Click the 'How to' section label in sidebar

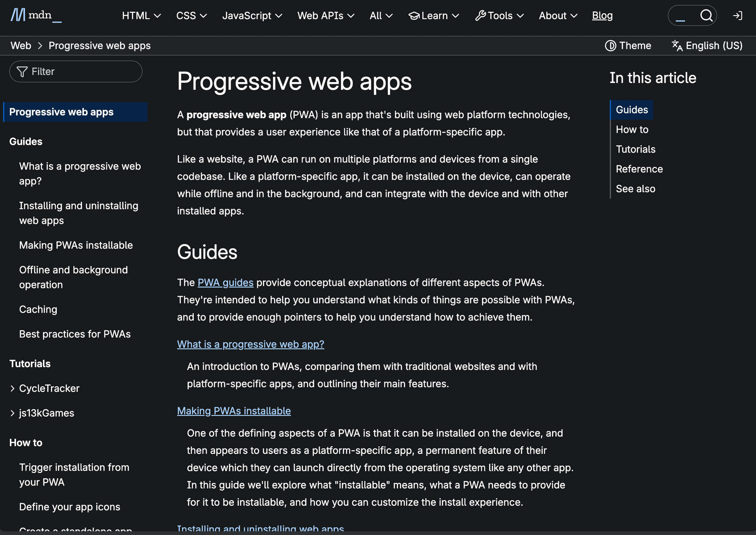tap(26, 443)
